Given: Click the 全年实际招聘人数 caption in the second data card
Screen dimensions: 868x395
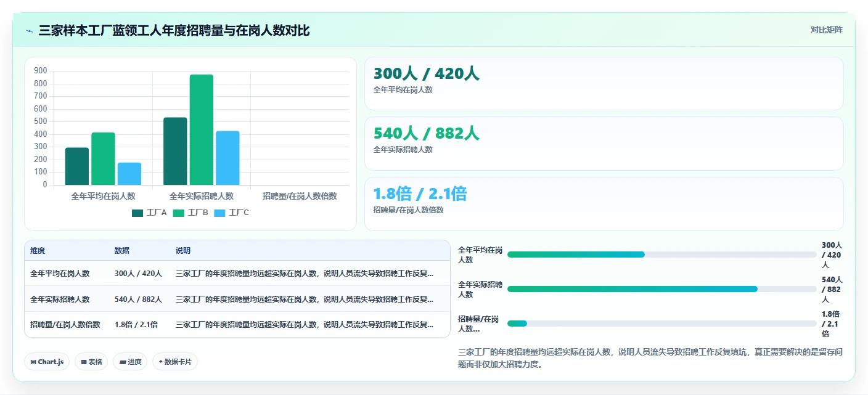Looking at the screenshot, I should tap(403, 150).
